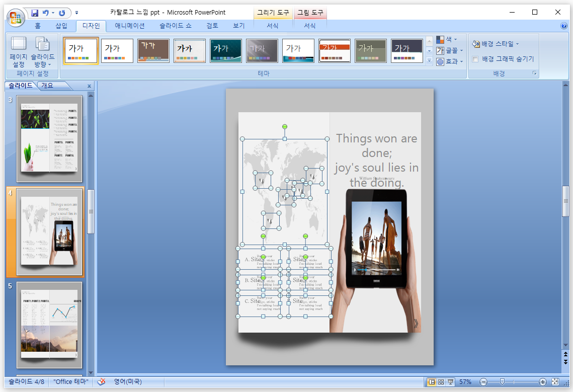
Task: Click the green rotation handle of map
Action: pyautogui.click(x=285, y=126)
